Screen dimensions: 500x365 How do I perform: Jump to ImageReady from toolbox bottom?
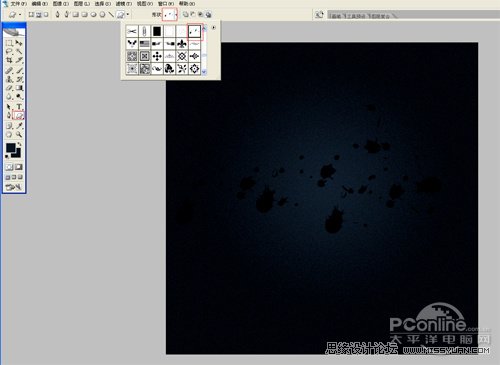(x=14, y=187)
